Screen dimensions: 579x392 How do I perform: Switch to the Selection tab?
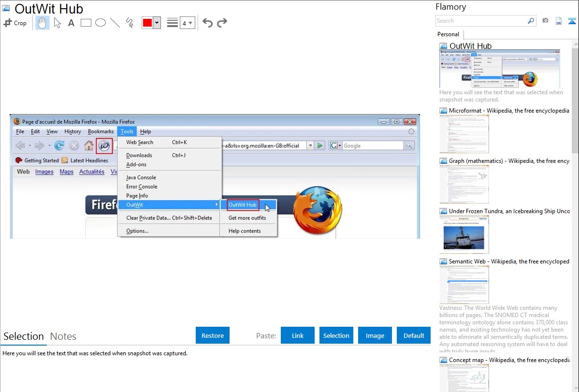tap(24, 336)
